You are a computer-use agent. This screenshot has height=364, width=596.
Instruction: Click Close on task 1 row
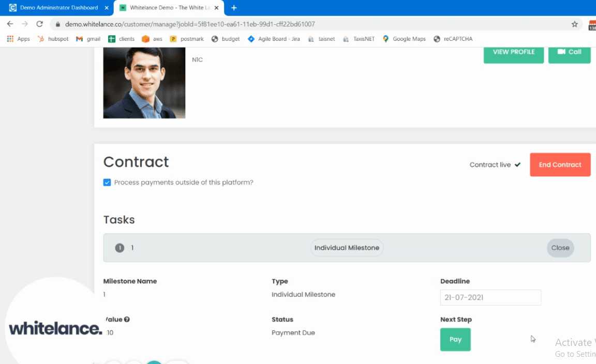(560, 248)
